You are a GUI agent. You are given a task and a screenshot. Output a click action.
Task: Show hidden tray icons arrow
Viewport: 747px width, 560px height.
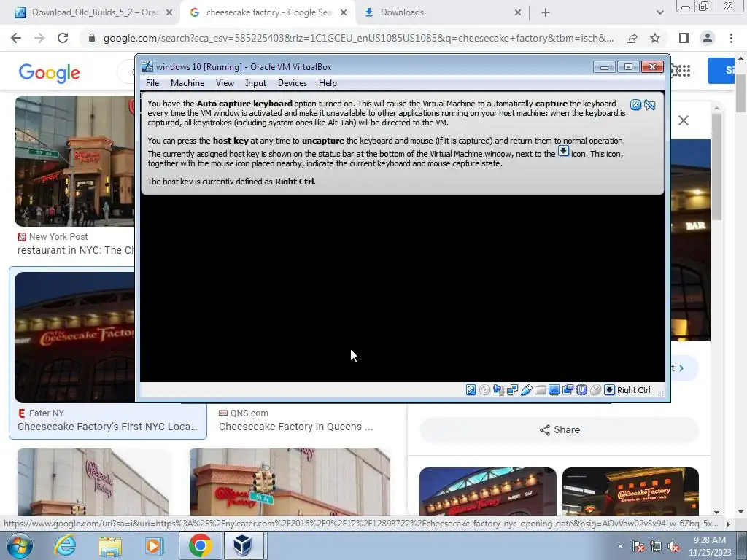620,546
